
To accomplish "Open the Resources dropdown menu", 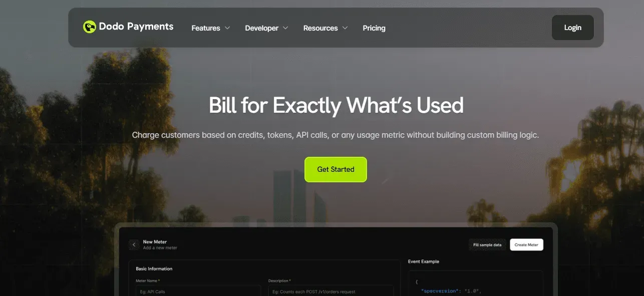I will tap(326, 28).
